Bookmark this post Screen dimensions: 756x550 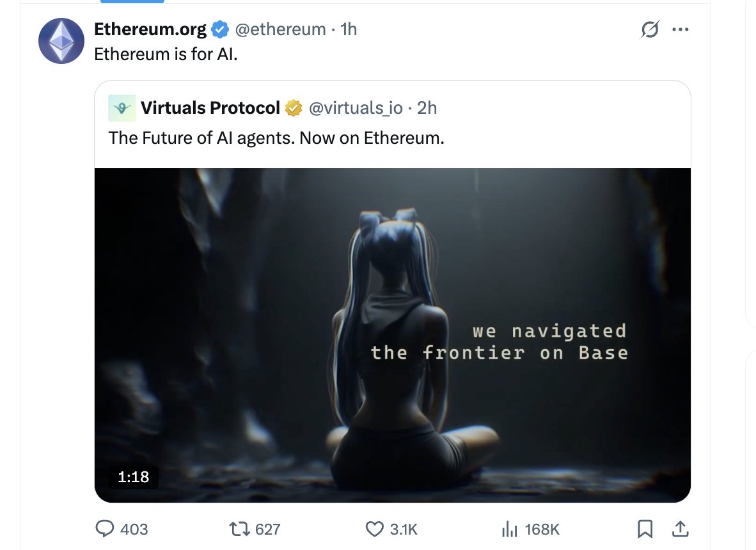(645, 529)
